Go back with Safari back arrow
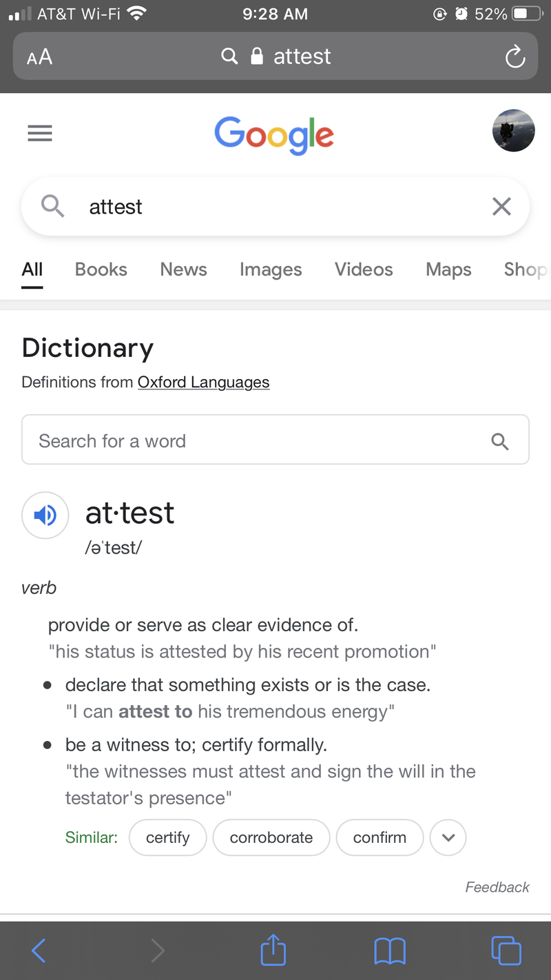This screenshot has height=980, width=551. pyautogui.click(x=39, y=951)
